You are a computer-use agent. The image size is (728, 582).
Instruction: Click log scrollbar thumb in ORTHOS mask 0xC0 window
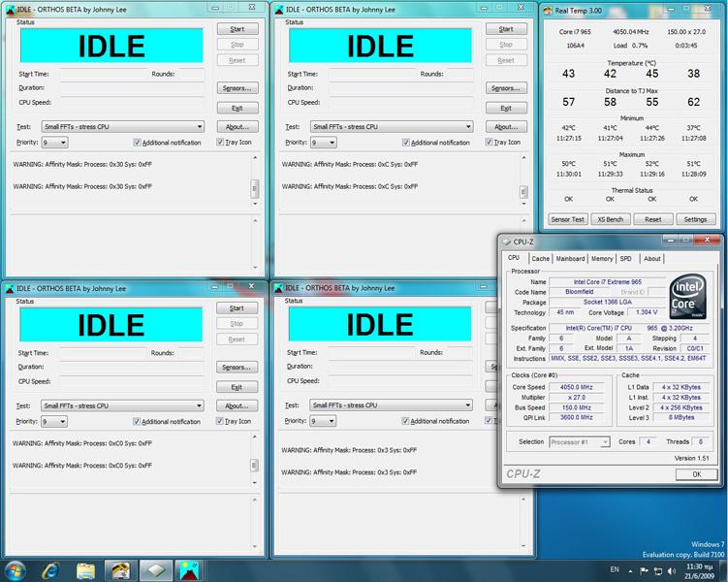tap(254, 465)
